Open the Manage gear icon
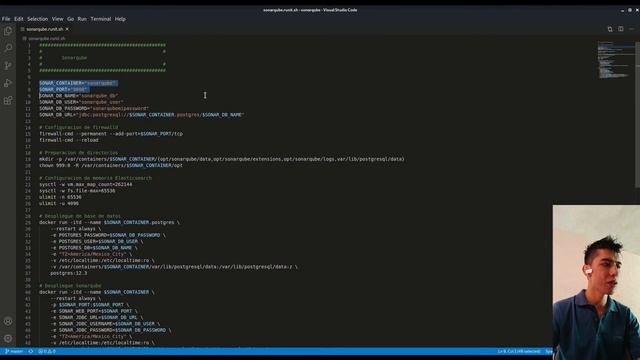Screen dimensions: 640x360 8,338
